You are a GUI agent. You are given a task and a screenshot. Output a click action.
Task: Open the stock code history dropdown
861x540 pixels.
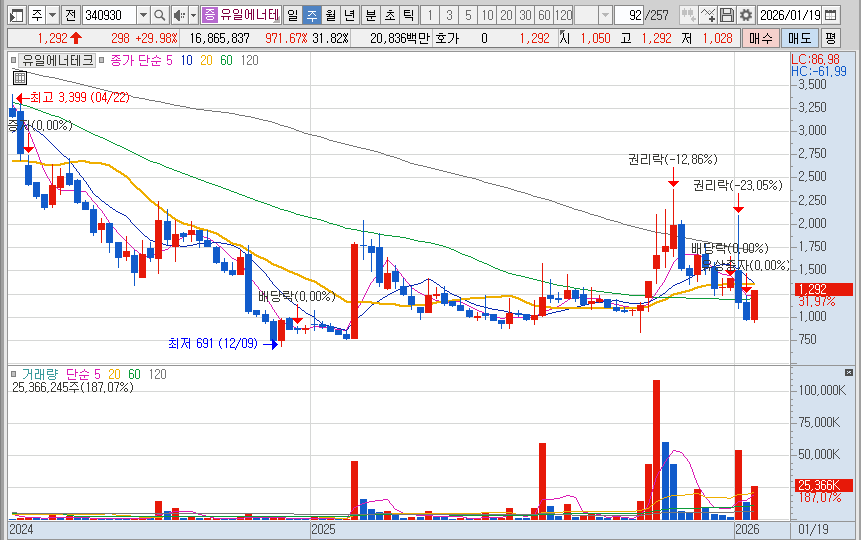click(143, 15)
